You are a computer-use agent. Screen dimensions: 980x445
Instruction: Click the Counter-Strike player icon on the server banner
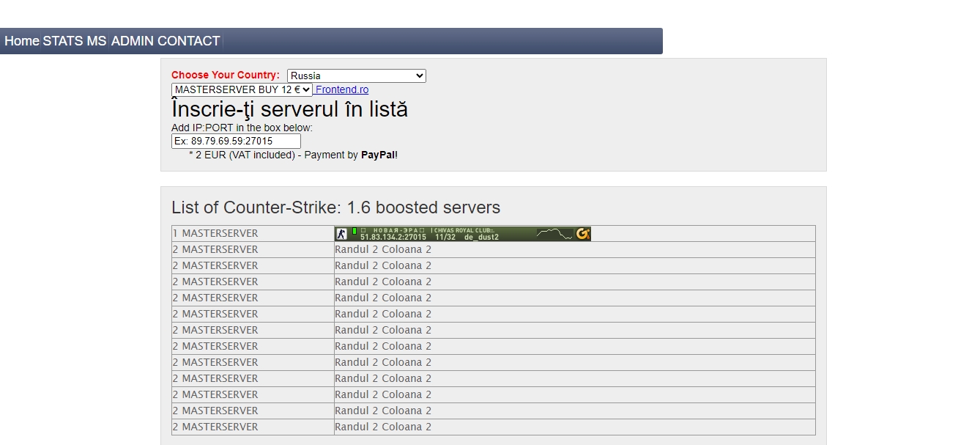[340, 233]
